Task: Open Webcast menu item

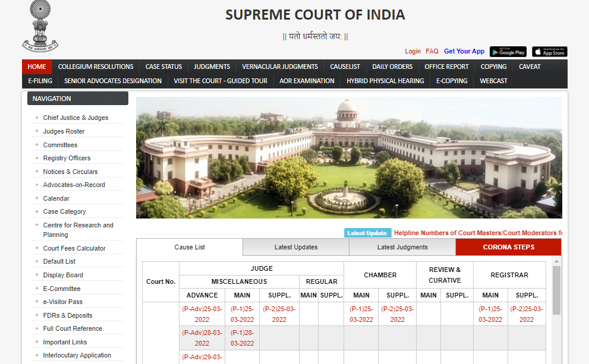Action: (x=493, y=81)
